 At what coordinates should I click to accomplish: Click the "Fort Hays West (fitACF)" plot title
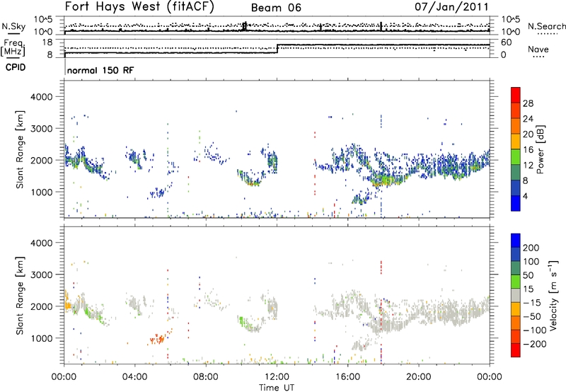click(139, 7)
